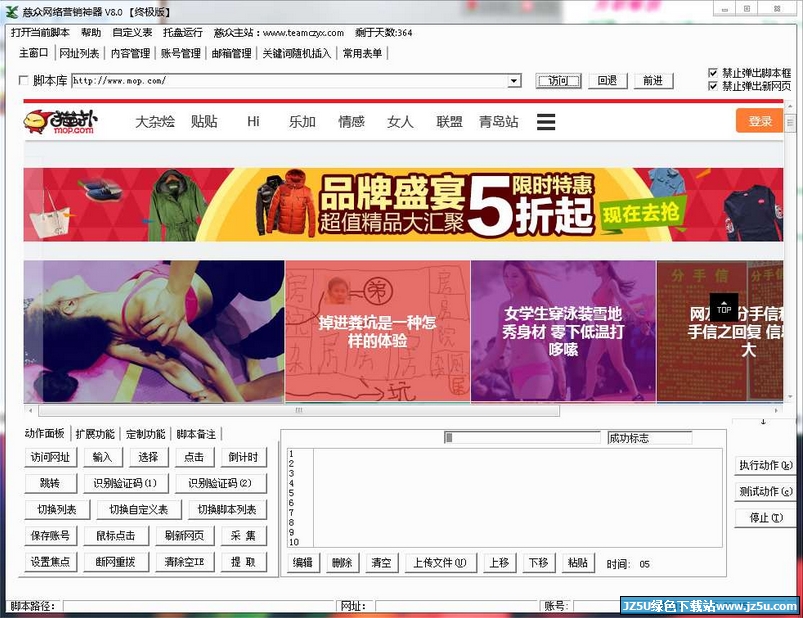Click the 切换脚本列表 button
This screenshot has height=618, width=803.
click(227, 509)
